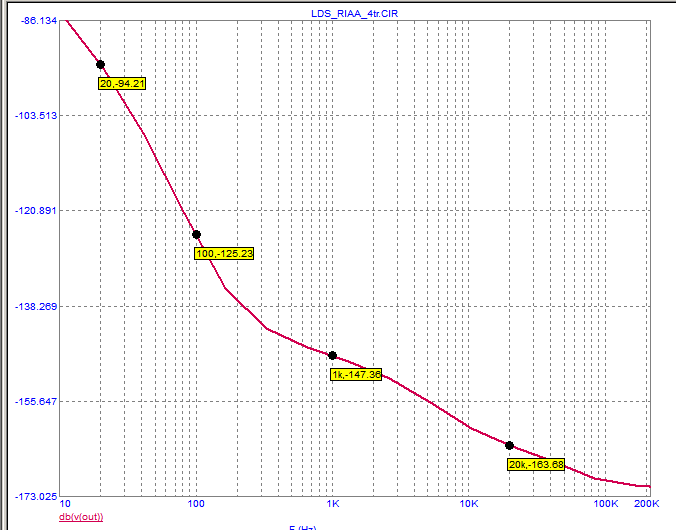Click the -173.025 y-axis label
This screenshot has height=530, width=676.
coord(36,497)
